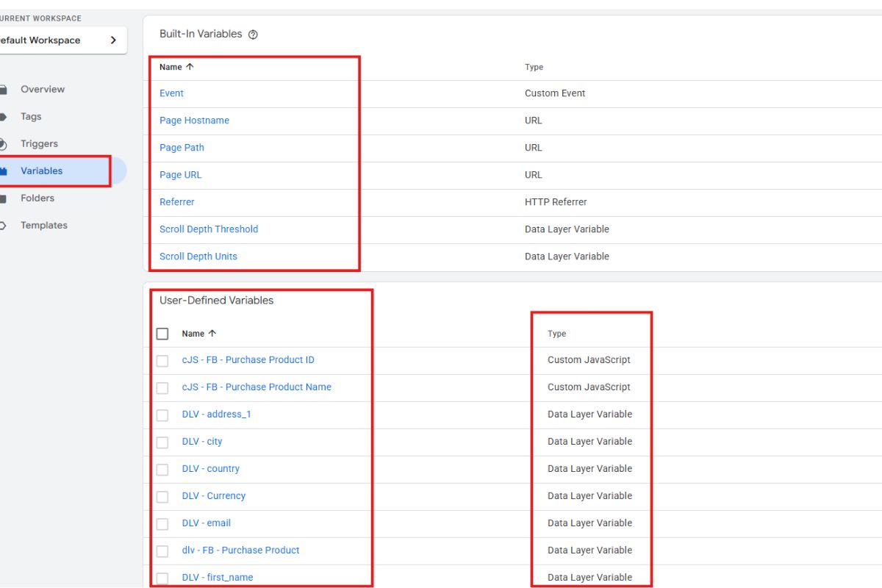Image resolution: width=882 pixels, height=588 pixels.
Task: Open dlv - FB - Purchase Product variable
Action: [240, 551]
